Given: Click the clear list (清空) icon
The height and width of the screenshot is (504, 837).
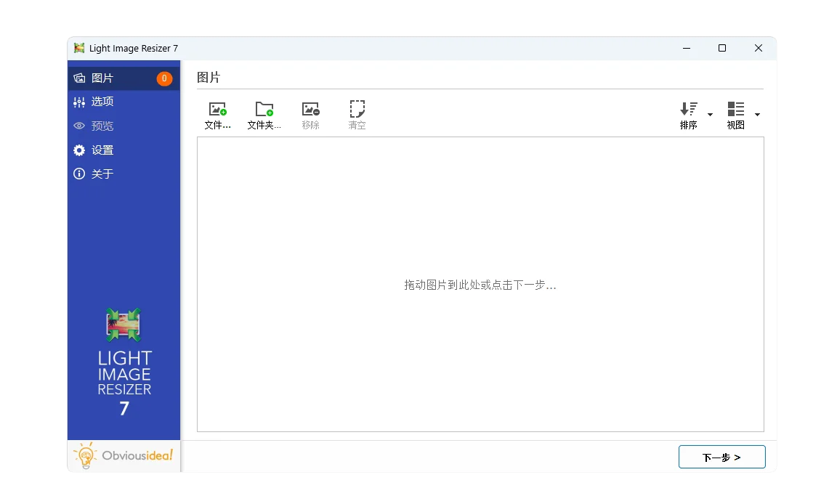Looking at the screenshot, I should pyautogui.click(x=357, y=109).
